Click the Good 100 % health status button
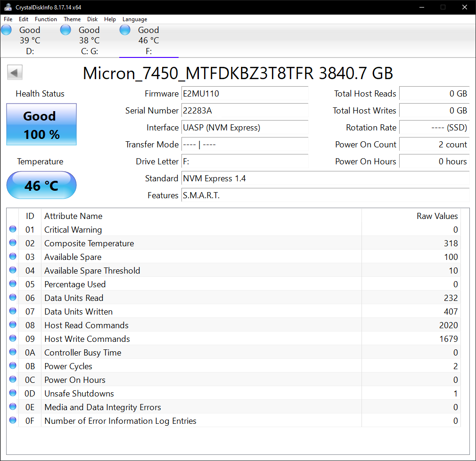This screenshot has height=461, width=476. tap(41, 124)
